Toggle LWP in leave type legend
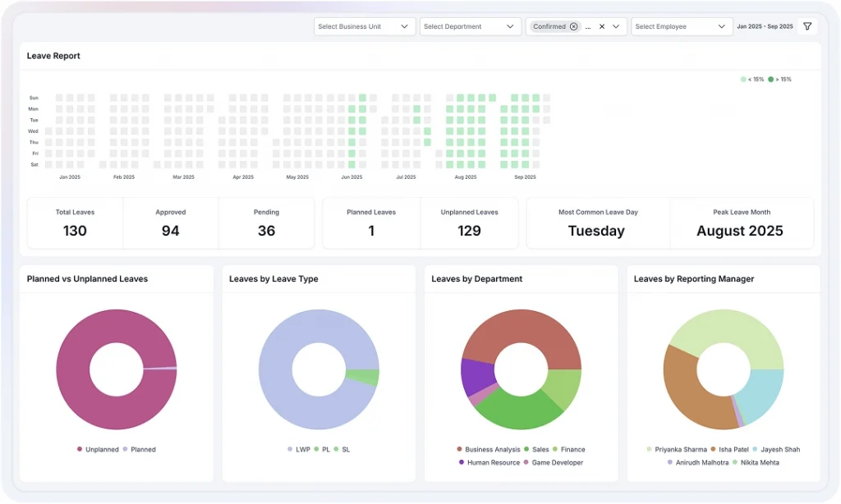 pyautogui.click(x=298, y=449)
